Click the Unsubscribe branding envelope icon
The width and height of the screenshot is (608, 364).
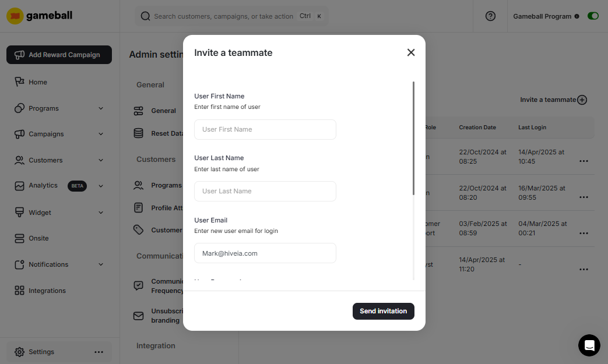click(x=138, y=316)
